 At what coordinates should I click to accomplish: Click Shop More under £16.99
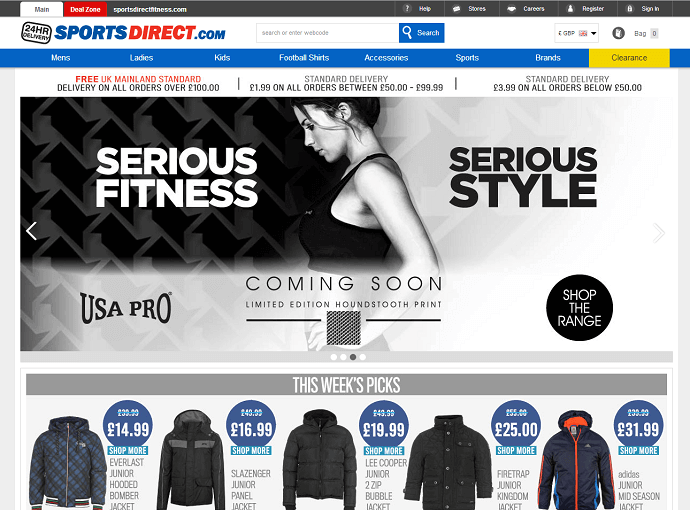coord(251,451)
